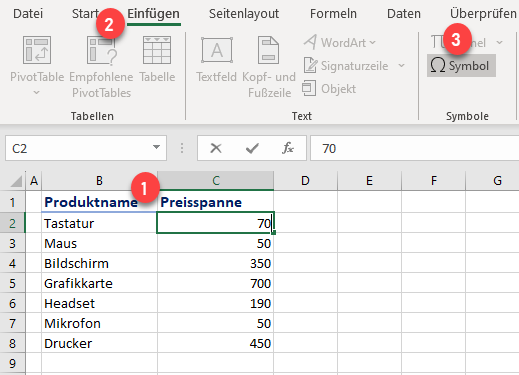Cancel entry with the X icon
Image resolution: width=519 pixels, height=375 pixels.
216,148
